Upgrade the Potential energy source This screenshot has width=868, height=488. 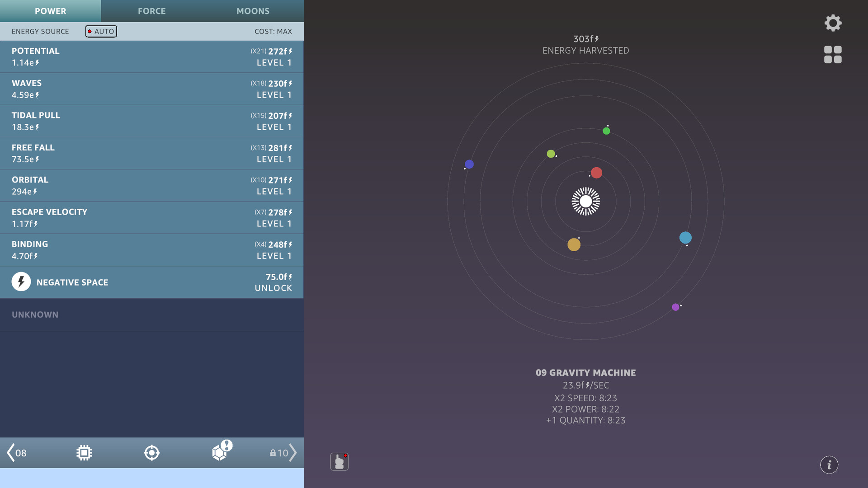(x=271, y=57)
